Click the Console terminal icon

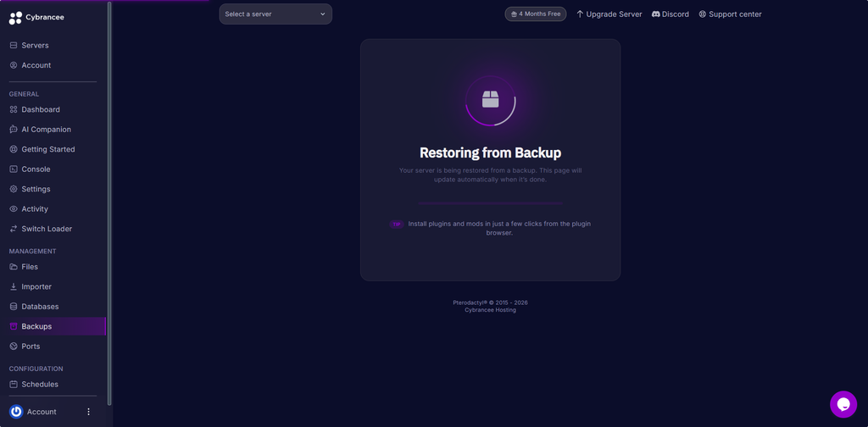pos(14,169)
